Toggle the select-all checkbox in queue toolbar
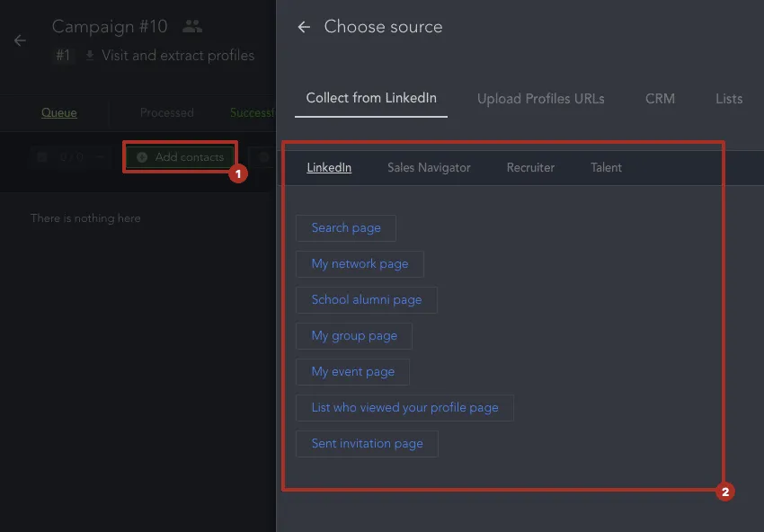Viewport: 764px width, 532px height. pos(42,157)
